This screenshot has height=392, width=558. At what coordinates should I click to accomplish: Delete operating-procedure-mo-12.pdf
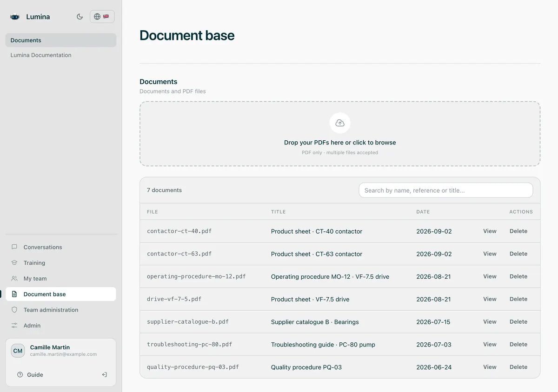pyautogui.click(x=518, y=276)
